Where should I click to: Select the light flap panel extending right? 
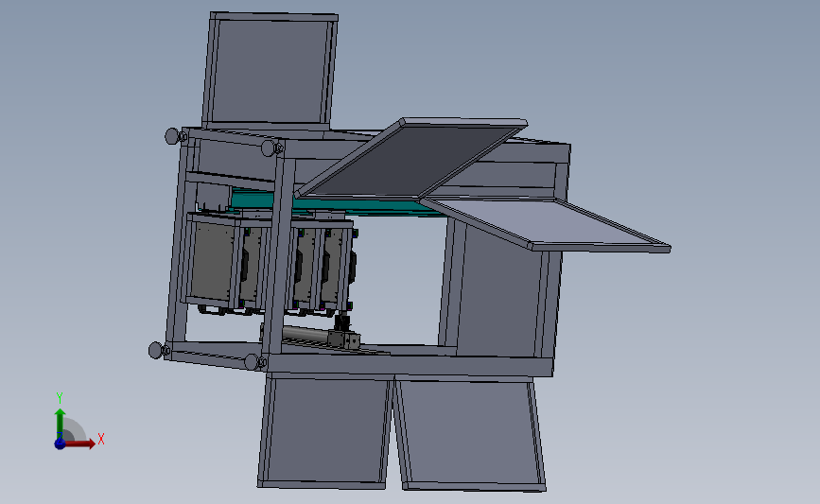click(547, 224)
